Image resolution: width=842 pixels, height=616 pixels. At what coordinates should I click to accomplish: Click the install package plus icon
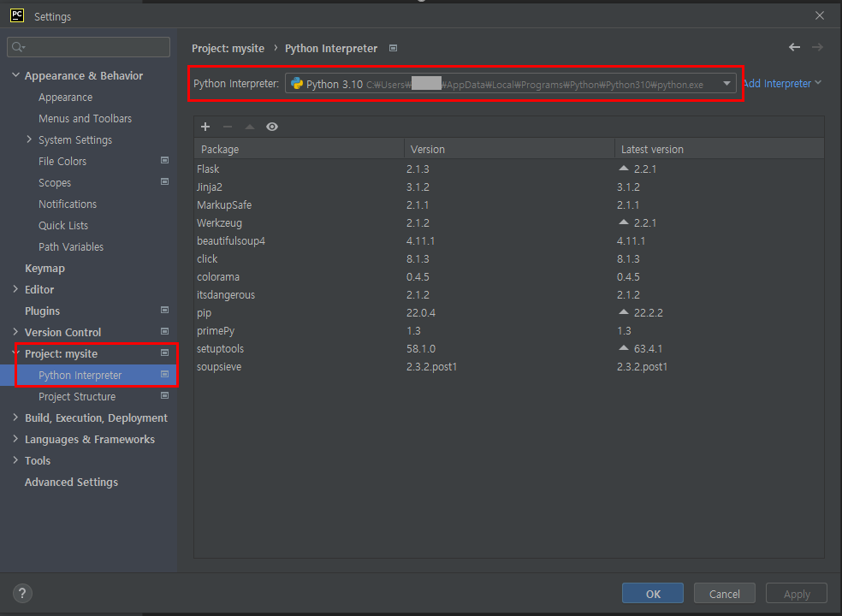point(205,127)
